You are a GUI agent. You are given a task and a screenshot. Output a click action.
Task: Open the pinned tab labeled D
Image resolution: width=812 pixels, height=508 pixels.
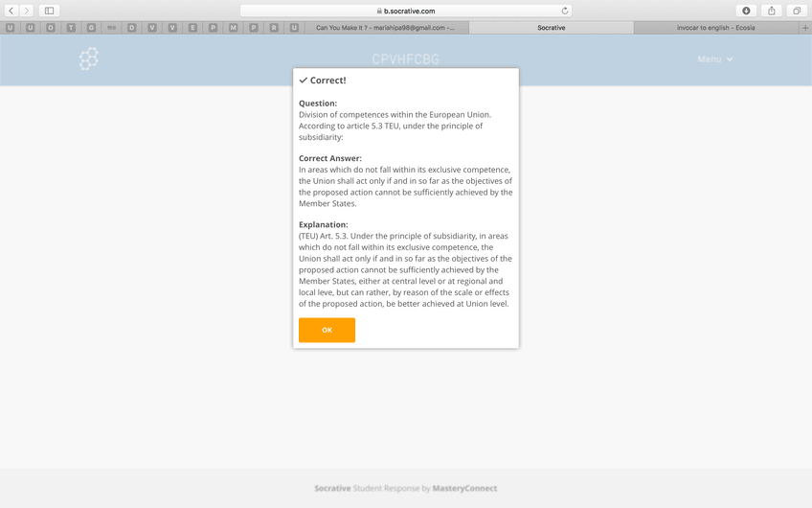131,28
